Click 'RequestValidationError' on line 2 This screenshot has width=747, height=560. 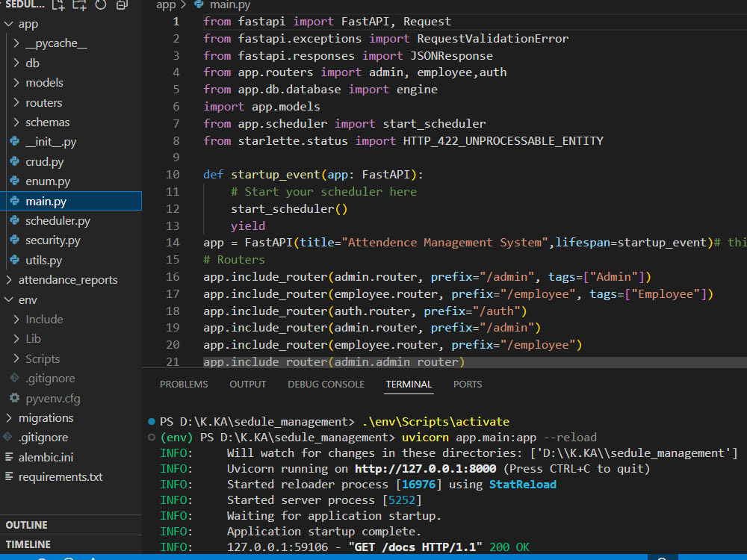click(492, 39)
